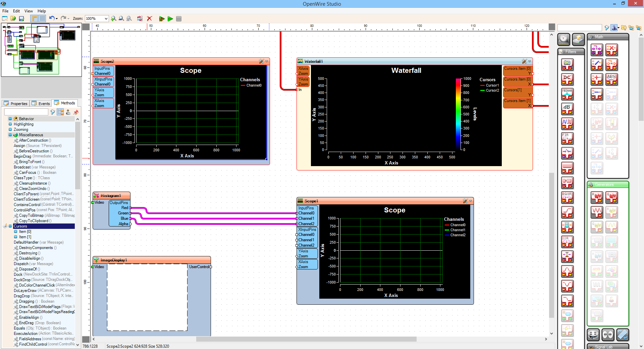Collapse the Miscellaneous category
Screen dimensions: 644x349
(10, 135)
